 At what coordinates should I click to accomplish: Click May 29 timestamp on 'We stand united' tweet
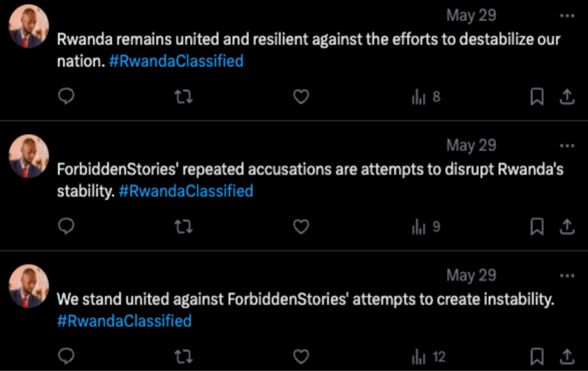coord(471,275)
